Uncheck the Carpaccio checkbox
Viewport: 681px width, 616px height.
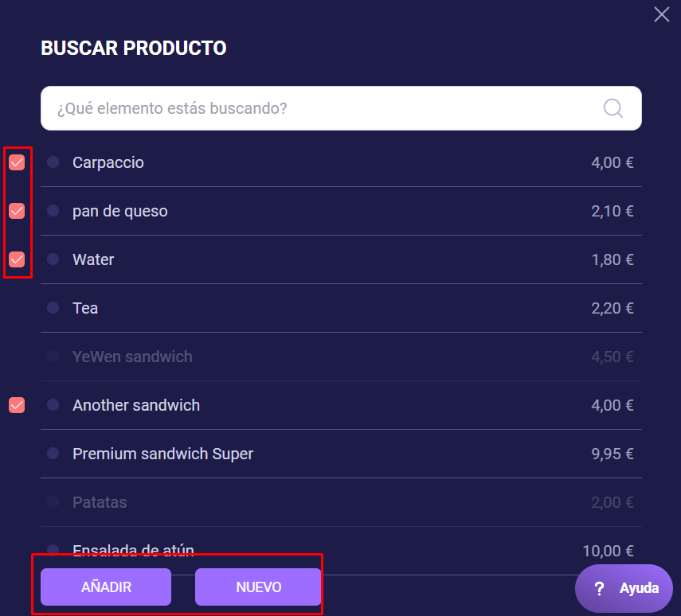[17, 163]
